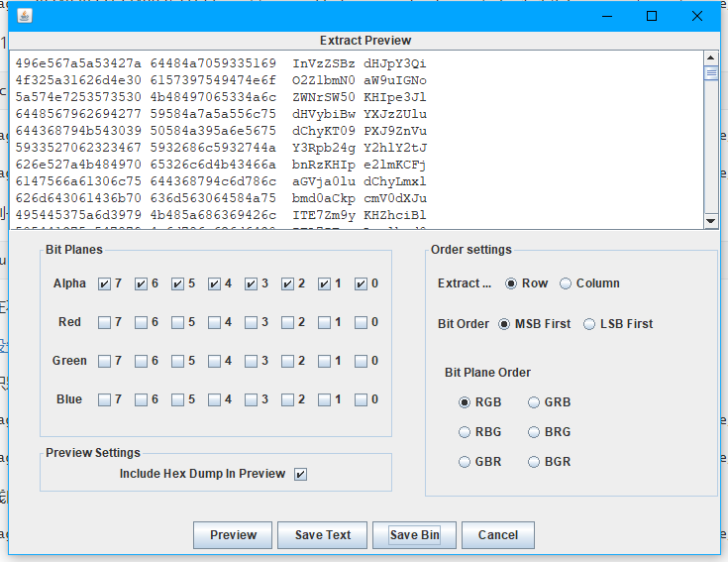The image size is (728, 562).
Task: Check Green bit plane 1
Action: [x=325, y=361]
